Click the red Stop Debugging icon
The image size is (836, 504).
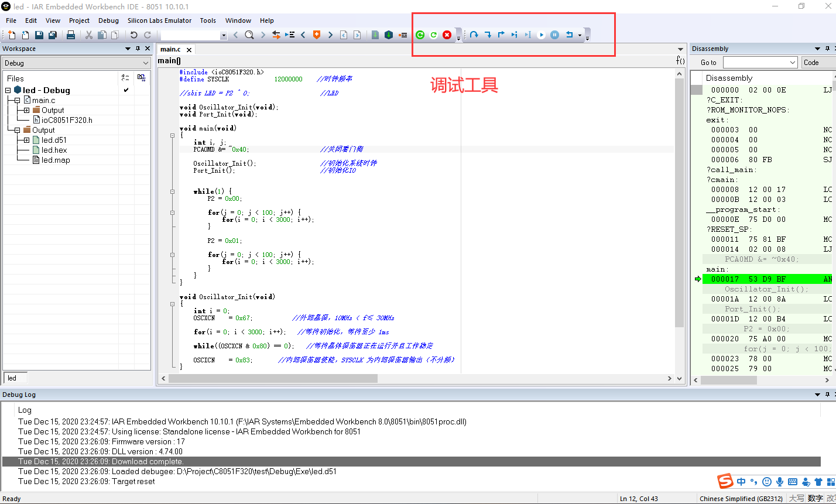pyautogui.click(x=447, y=35)
